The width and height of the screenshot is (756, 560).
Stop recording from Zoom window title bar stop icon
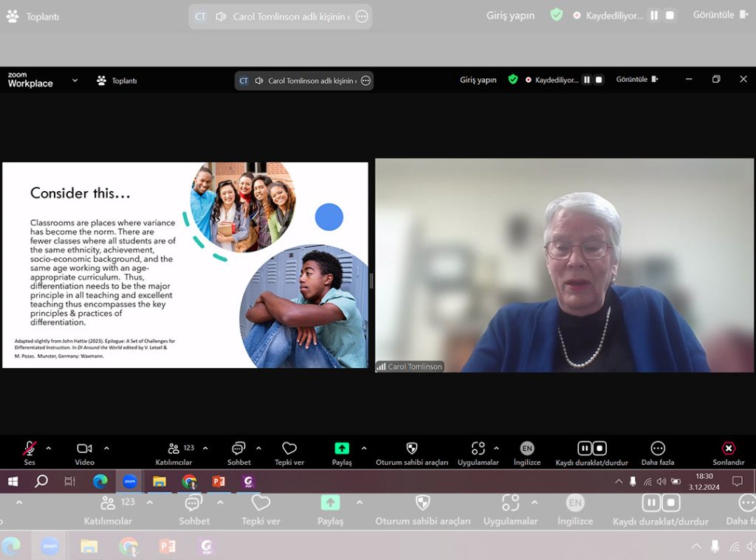pos(599,80)
